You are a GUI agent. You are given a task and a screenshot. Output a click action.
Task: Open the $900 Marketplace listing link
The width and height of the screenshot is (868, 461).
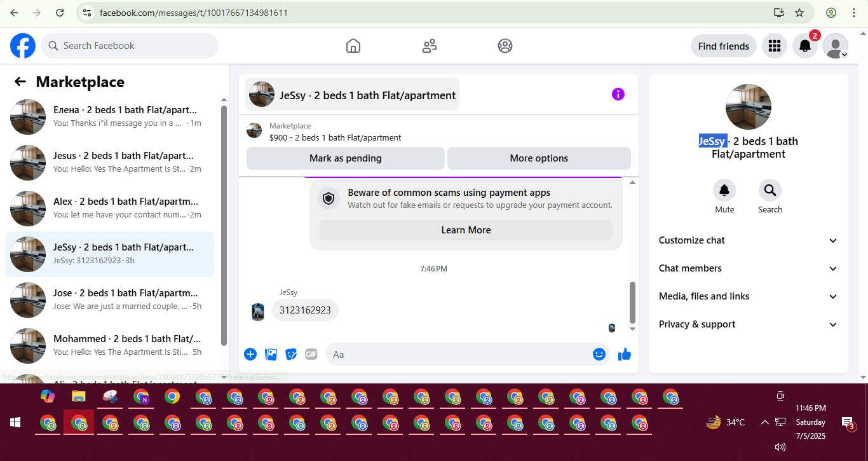click(335, 137)
